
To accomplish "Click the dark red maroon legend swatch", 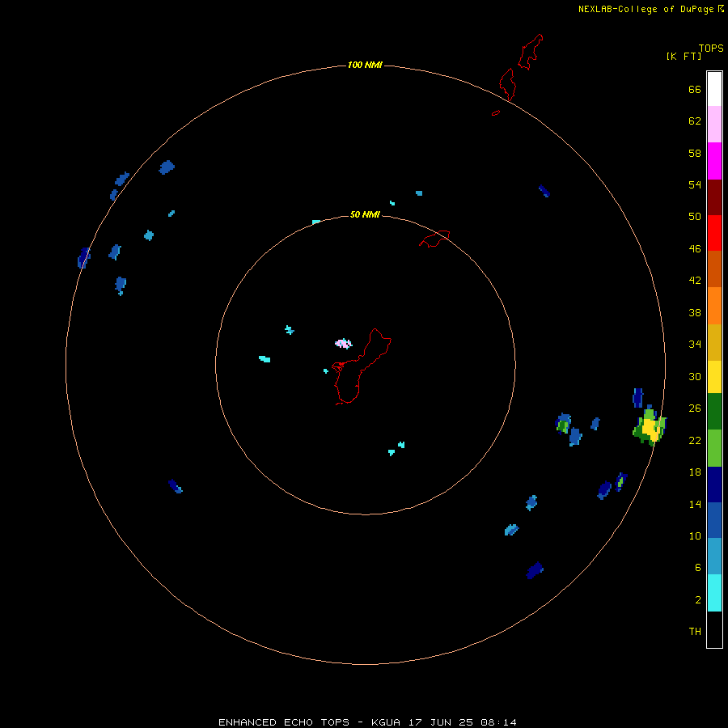I will [714, 197].
